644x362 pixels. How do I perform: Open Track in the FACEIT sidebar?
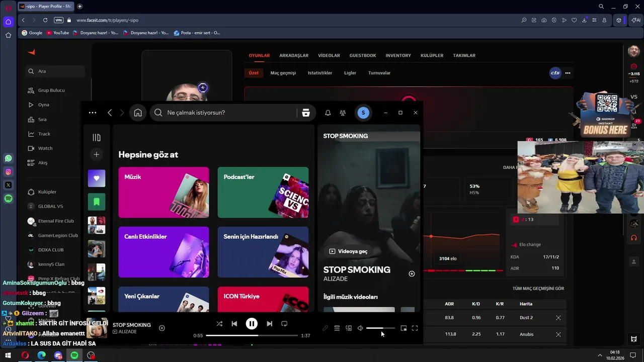(x=44, y=134)
